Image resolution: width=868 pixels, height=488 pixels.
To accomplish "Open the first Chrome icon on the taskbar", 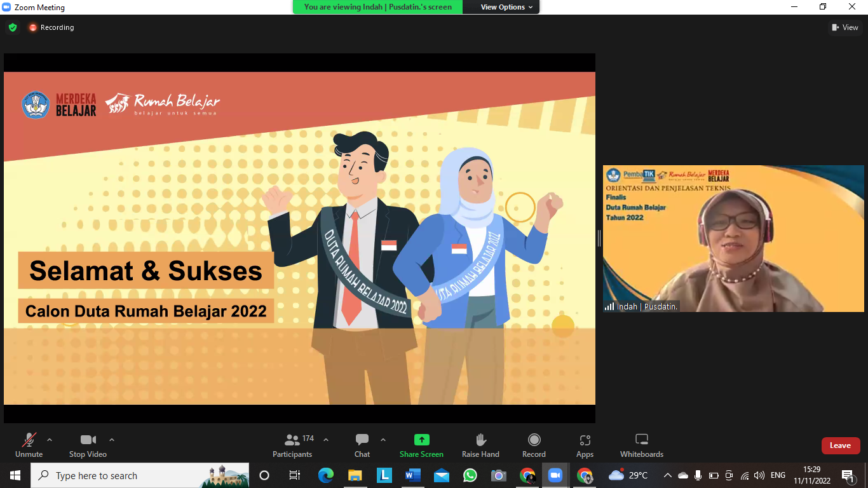I will point(527,475).
